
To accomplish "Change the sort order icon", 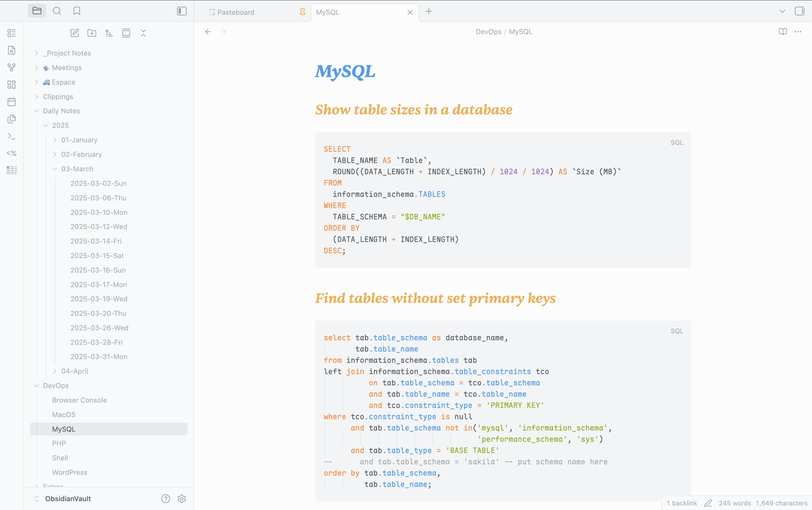I will [x=109, y=33].
